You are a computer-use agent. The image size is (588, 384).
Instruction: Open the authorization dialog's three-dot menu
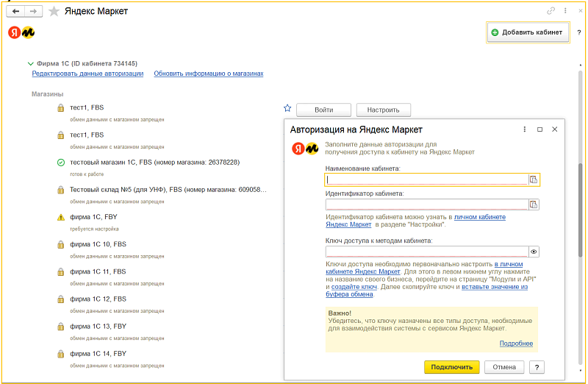click(525, 129)
